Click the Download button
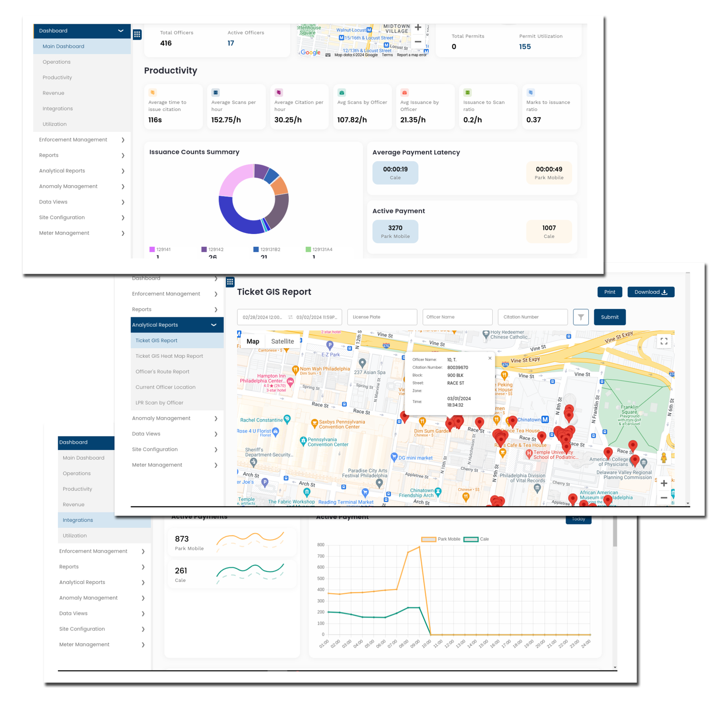Viewport: 728px width, 707px height. (x=651, y=292)
